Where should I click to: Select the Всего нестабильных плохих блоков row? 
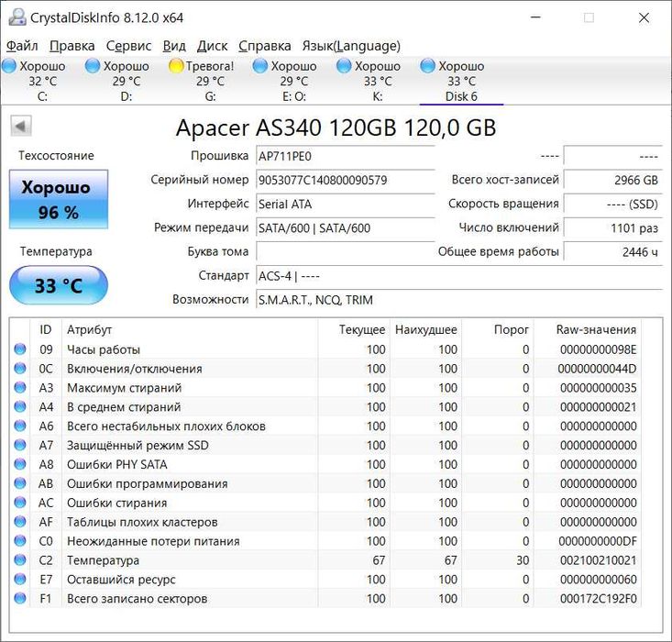pyautogui.click(x=325, y=426)
